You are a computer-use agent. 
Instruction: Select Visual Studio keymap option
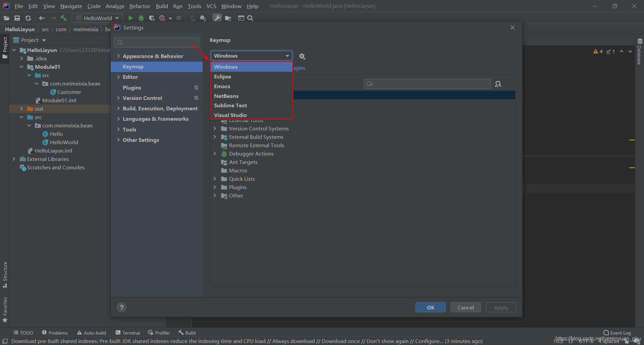coord(251,115)
